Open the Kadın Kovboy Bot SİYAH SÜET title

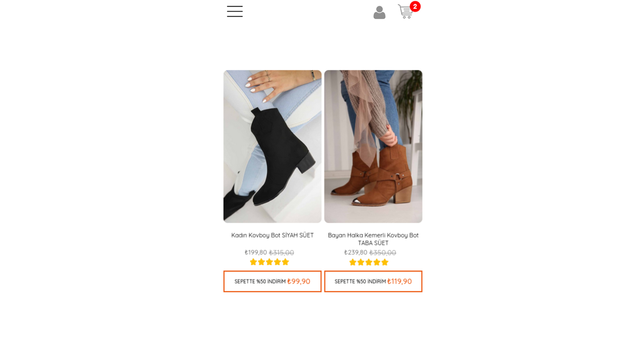click(272, 235)
